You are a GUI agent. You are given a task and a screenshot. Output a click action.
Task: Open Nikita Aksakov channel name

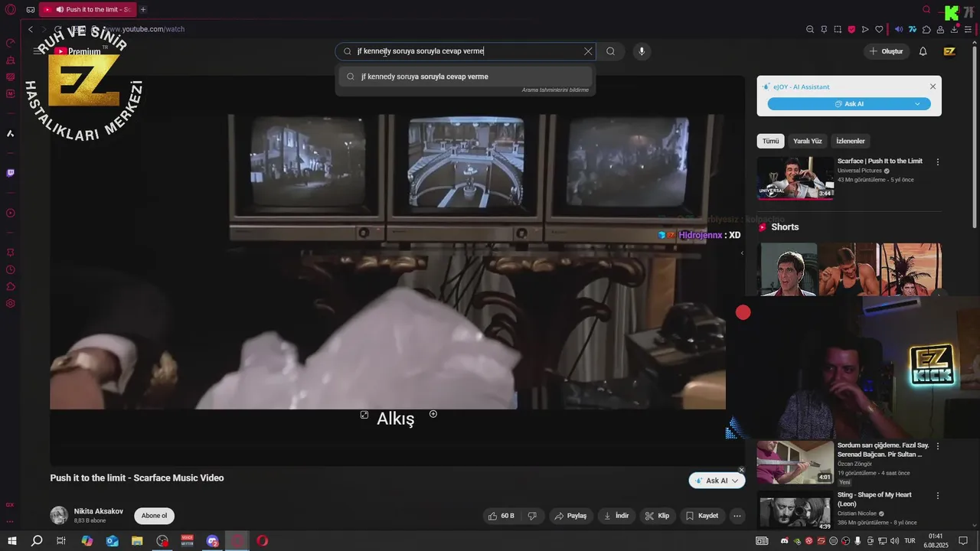point(98,511)
